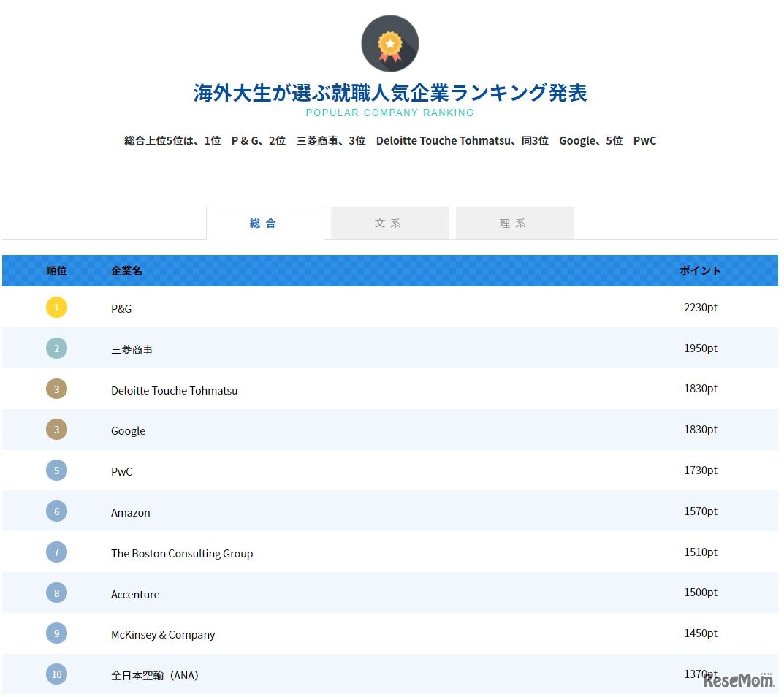Select the rank 10 badge next to 全日本空輸（ANA）

[56, 674]
